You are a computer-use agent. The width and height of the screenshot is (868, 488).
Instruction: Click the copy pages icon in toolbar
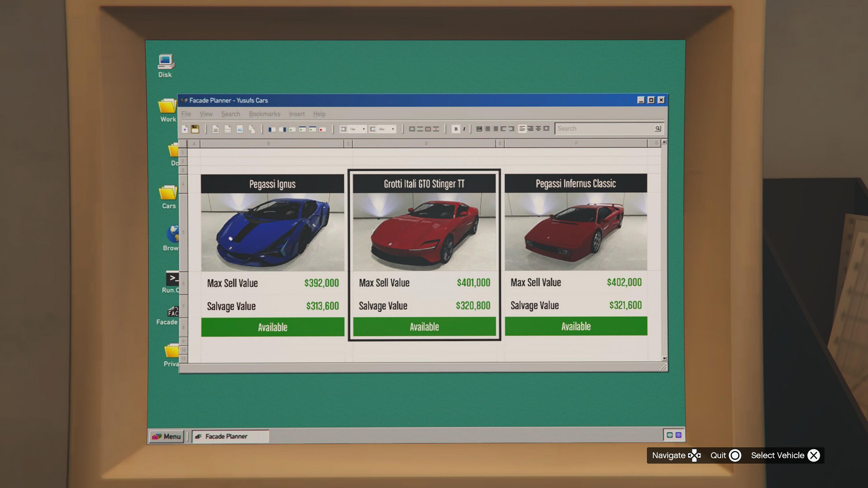point(252,129)
